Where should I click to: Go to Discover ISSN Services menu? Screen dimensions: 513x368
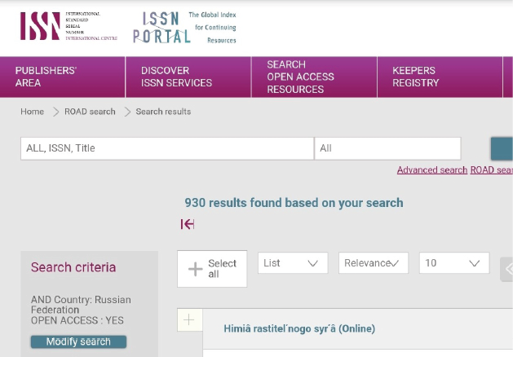188,77
